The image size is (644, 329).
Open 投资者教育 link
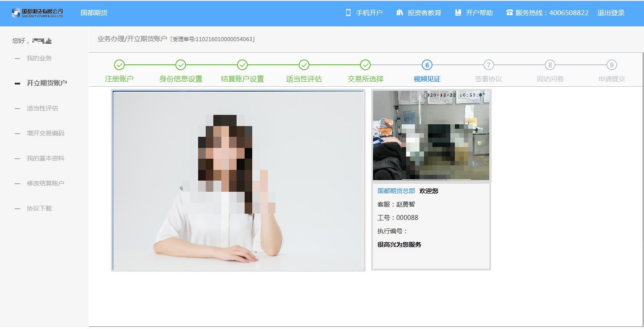tap(424, 13)
